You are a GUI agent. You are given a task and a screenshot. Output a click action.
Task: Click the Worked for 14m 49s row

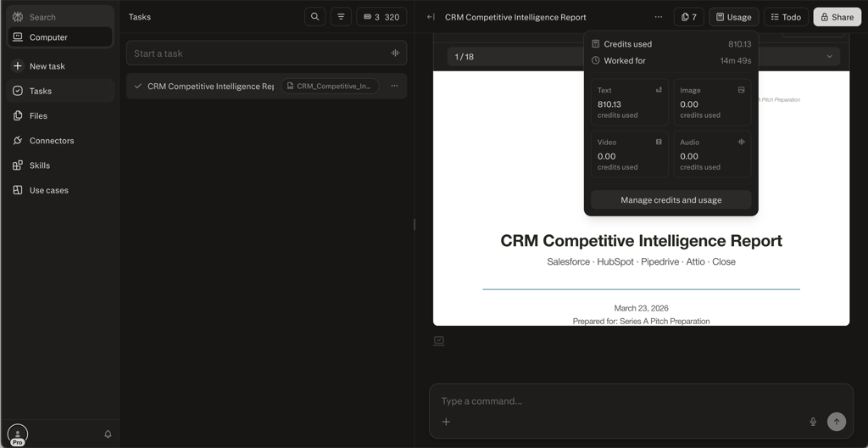(x=671, y=60)
